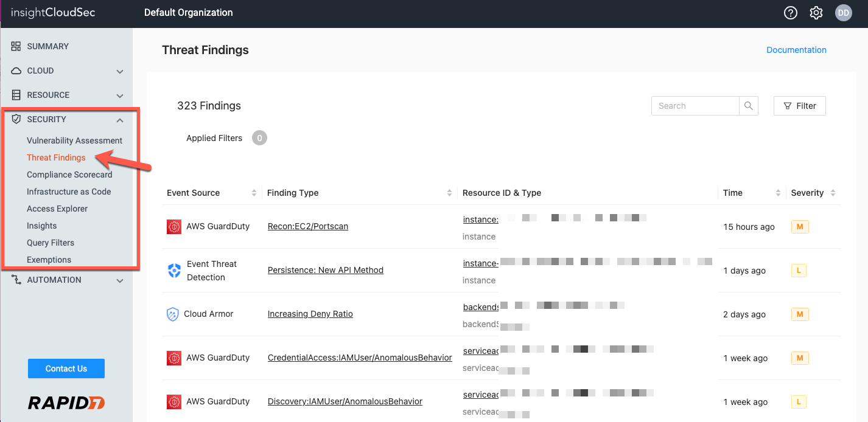Click the insightCloudSec logo
This screenshot has width=868, height=422.
(x=53, y=12)
